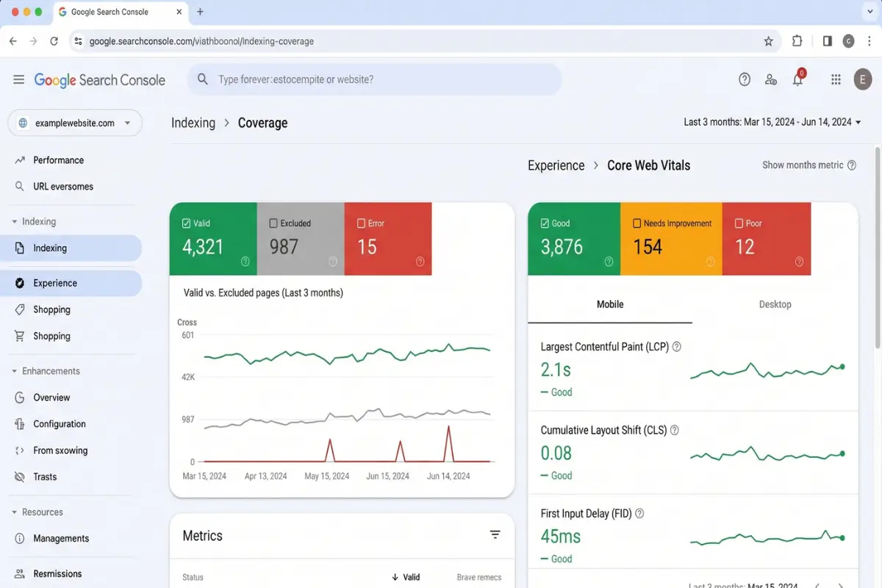Show info for Cumulative Layout Shift
Screen dimensions: 882x588
coord(675,430)
